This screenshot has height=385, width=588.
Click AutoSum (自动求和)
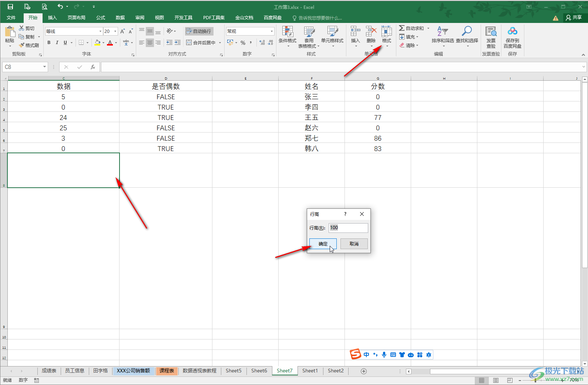(411, 28)
